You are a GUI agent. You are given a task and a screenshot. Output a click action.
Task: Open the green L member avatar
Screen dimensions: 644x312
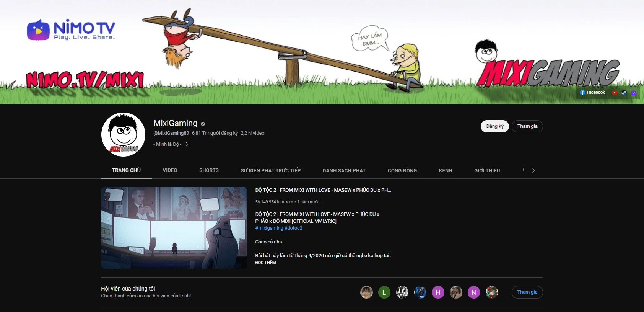[384, 292]
